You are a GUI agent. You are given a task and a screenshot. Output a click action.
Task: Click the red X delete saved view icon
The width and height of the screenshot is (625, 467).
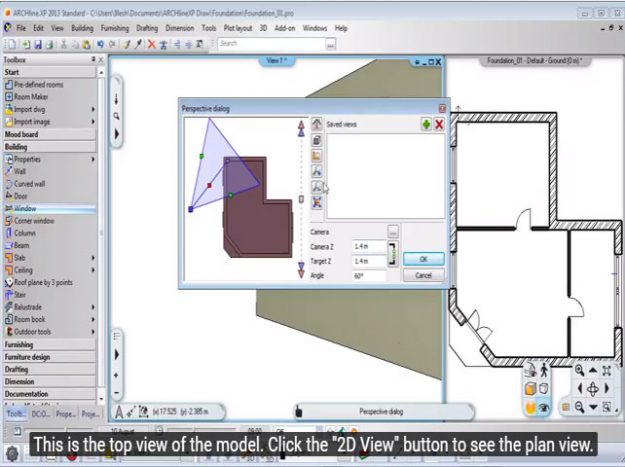click(x=439, y=124)
